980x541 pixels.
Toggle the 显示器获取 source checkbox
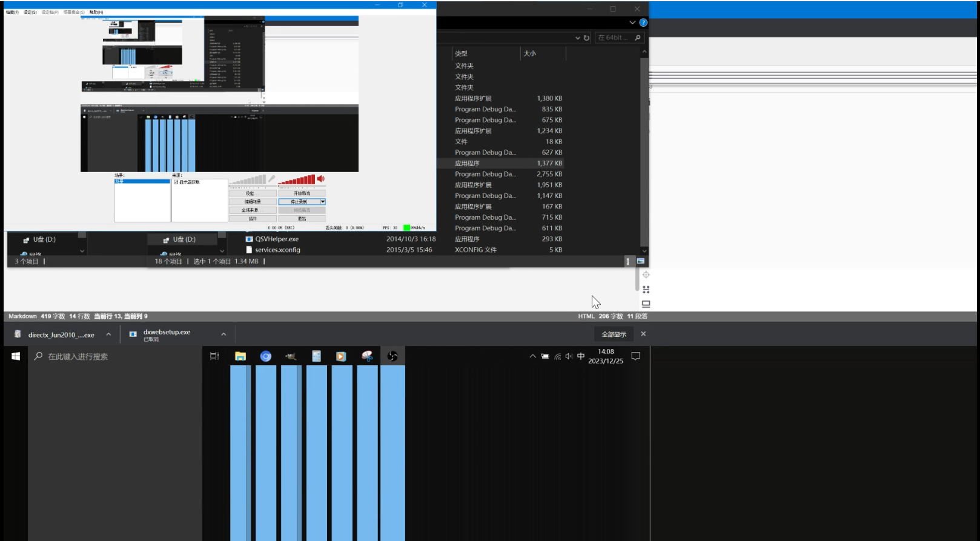point(176,182)
